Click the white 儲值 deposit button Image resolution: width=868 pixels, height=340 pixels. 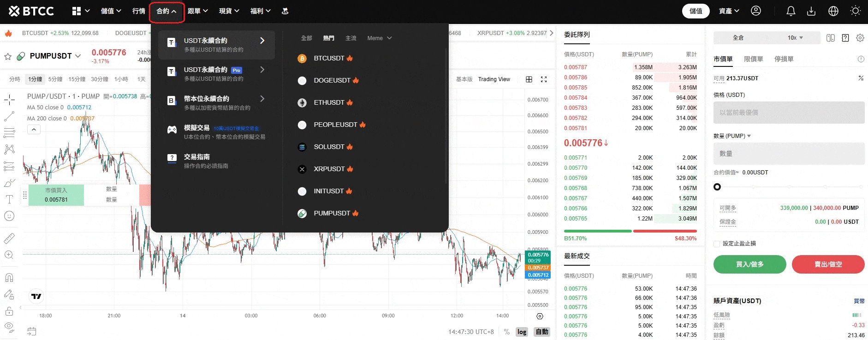[696, 11]
